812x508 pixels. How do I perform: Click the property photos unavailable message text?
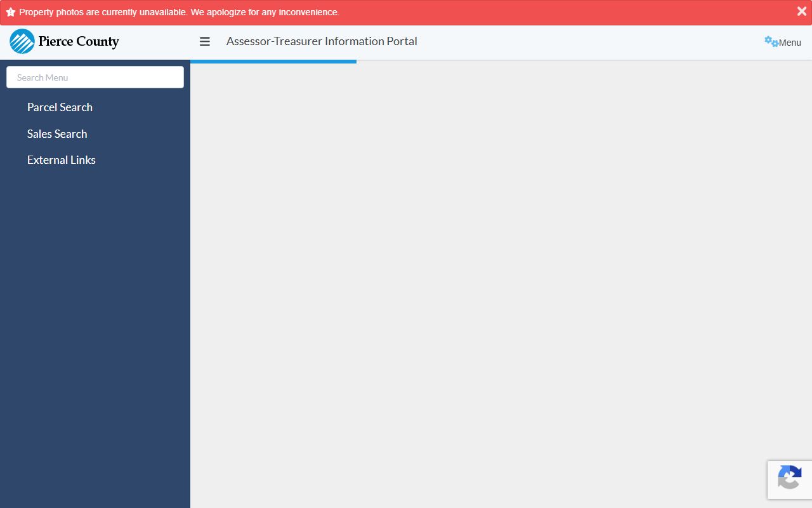[179, 12]
